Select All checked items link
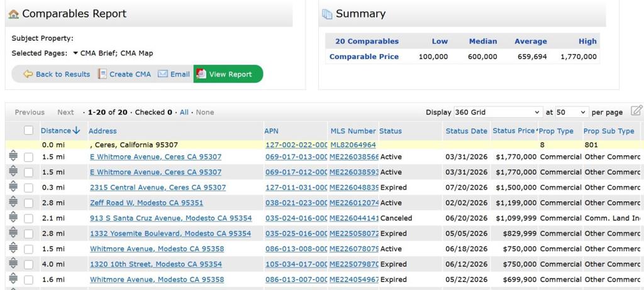This screenshot has width=644, height=290. (184, 112)
